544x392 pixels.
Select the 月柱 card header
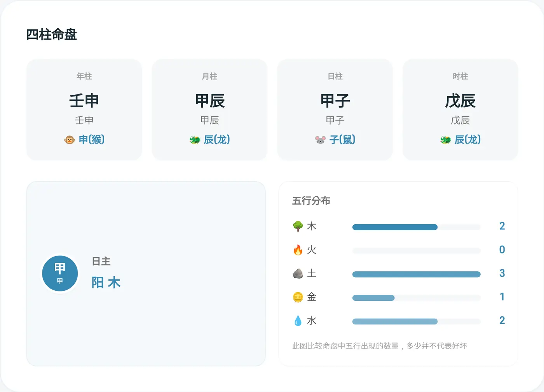[210, 76]
